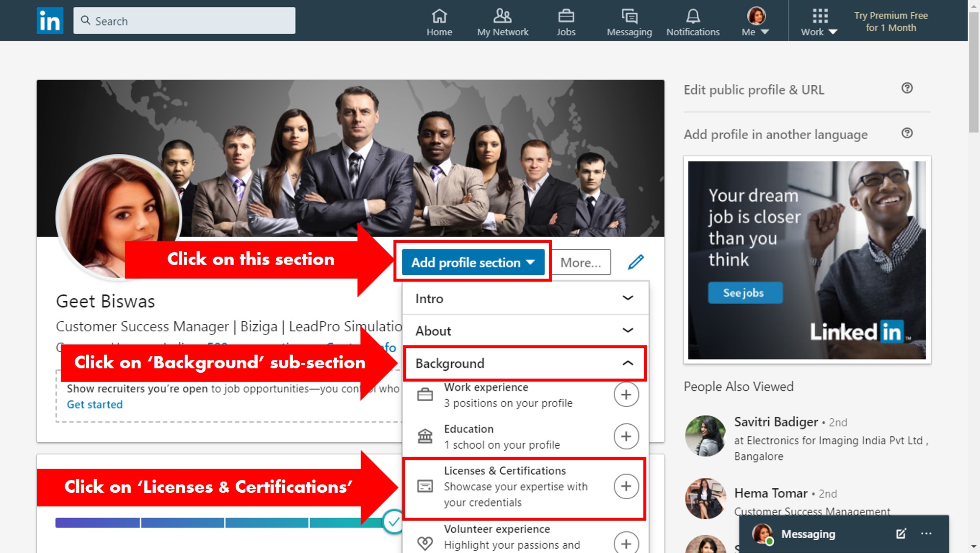This screenshot has height=553, width=980.
Task: Open the Jobs briefcase icon
Action: point(566,17)
